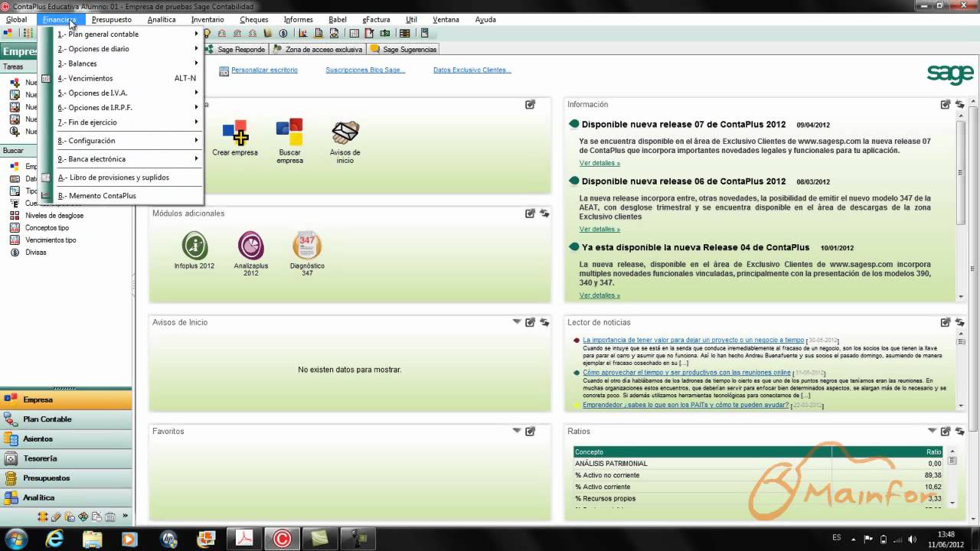
Task: Edit the Información panel
Action: pos(946,105)
